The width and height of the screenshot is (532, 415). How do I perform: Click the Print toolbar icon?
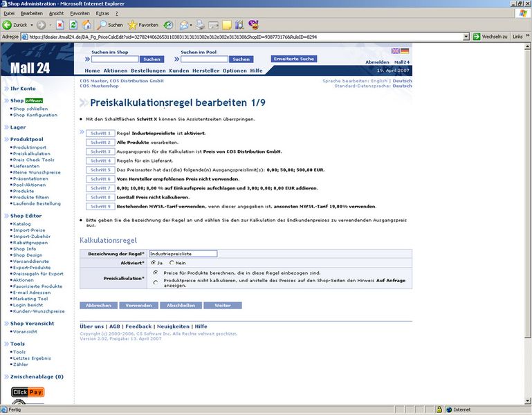(200, 25)
